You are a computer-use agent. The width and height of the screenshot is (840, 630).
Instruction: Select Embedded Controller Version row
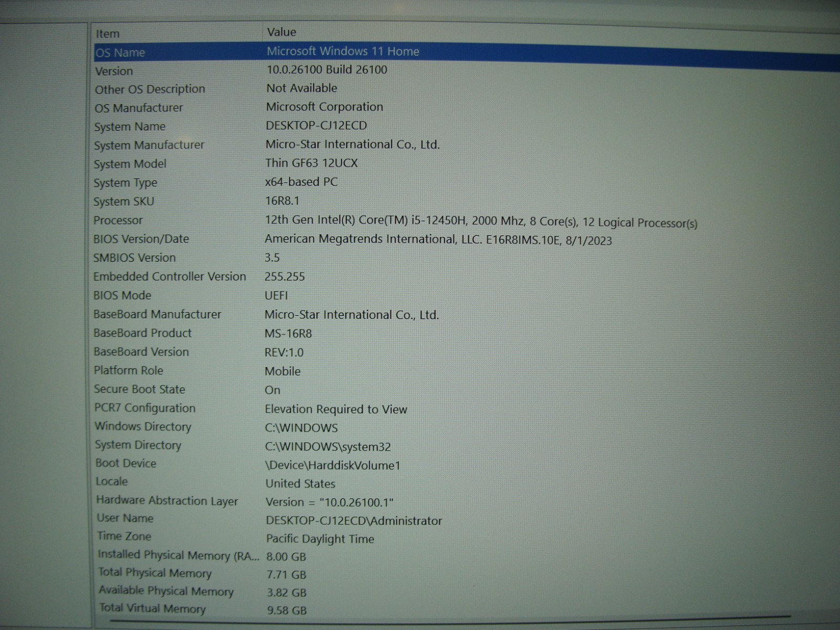click(170, 277)
